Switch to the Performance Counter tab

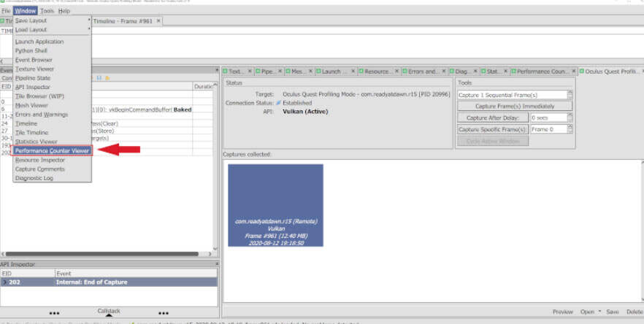(x=543, y=72)
